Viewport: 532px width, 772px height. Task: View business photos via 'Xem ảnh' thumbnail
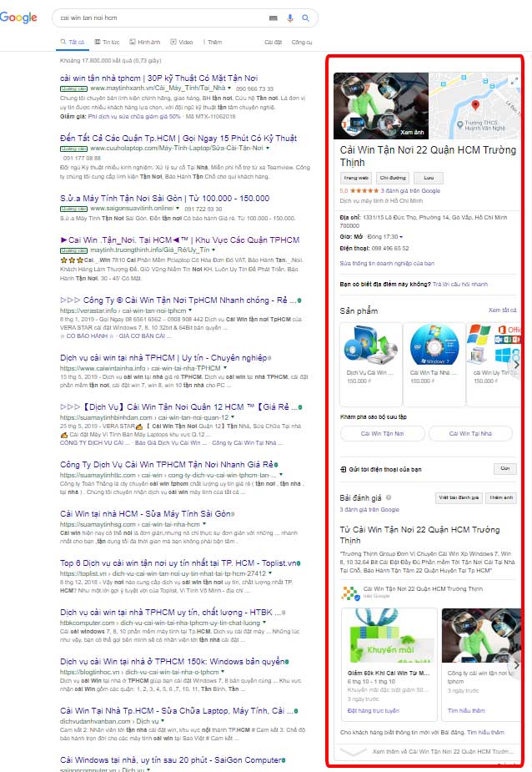click(381, 106)
